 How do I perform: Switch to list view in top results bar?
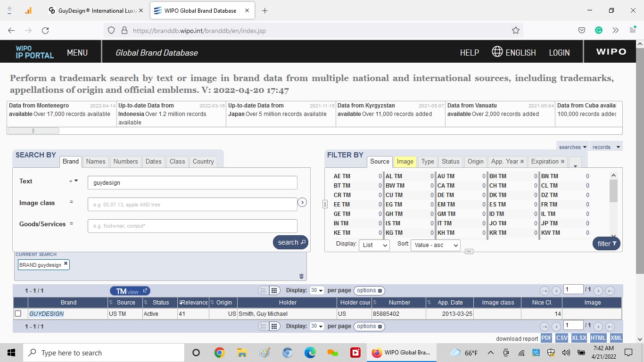point(264,290)
